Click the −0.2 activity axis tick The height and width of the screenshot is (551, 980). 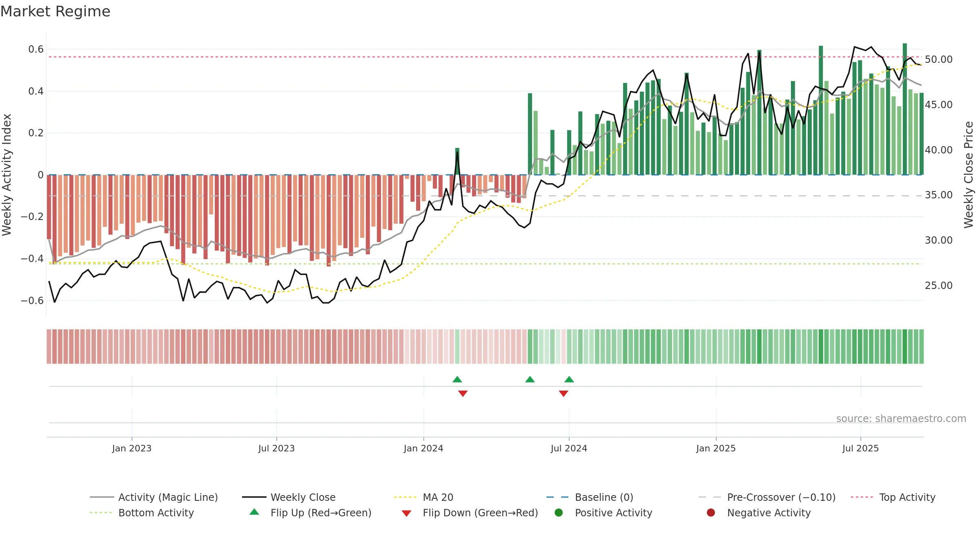32,217
